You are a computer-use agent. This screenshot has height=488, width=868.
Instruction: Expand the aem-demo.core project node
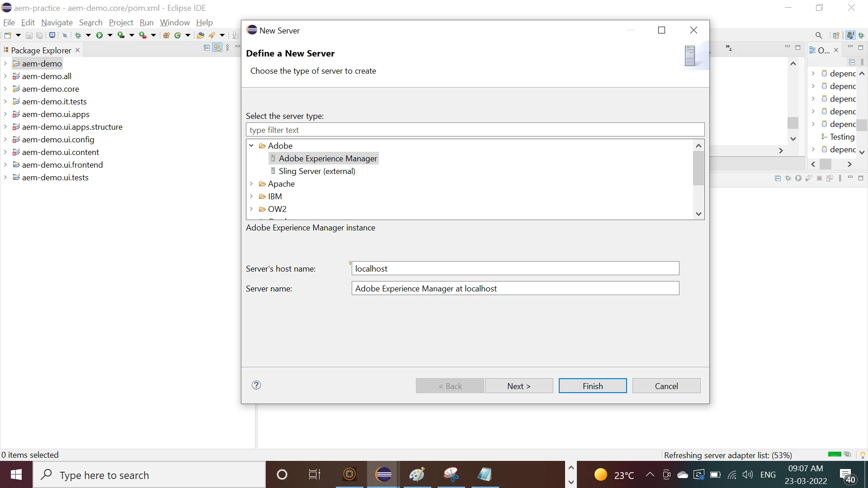(x=5, y=89)
